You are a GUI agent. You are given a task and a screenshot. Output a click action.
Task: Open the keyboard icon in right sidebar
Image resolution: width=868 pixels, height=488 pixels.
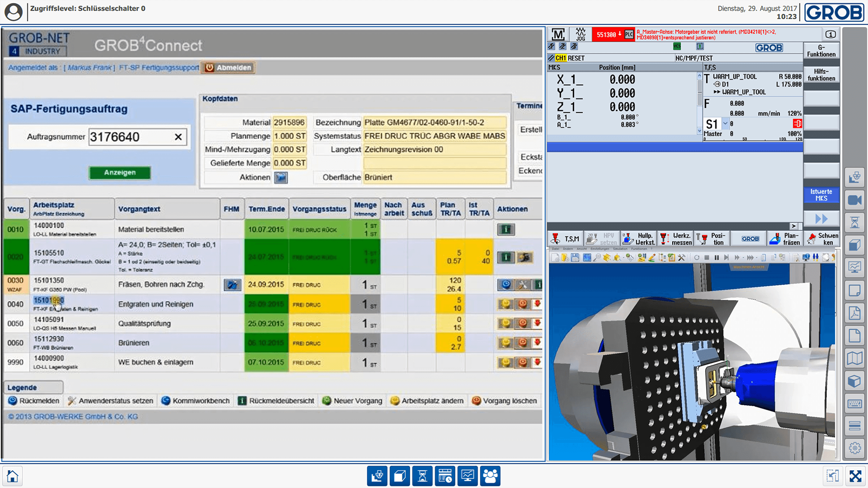tap(855, 403)
